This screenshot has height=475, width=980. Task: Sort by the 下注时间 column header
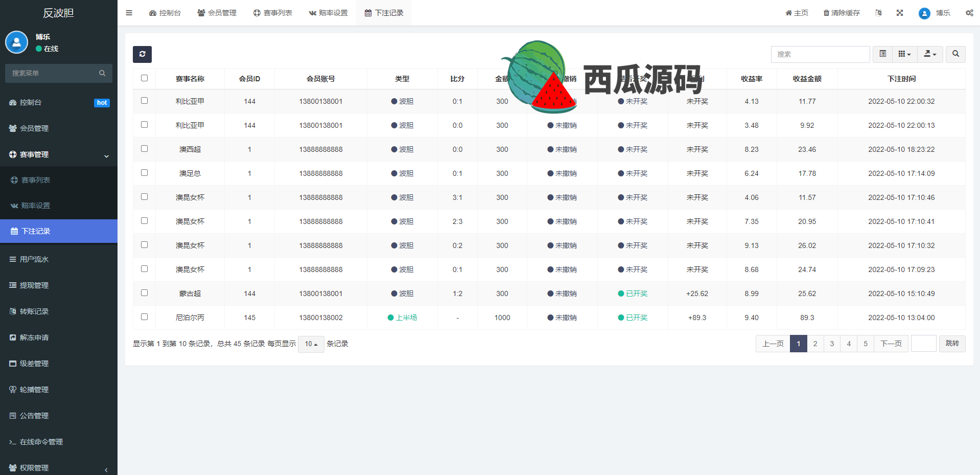[x=901, y=79]
